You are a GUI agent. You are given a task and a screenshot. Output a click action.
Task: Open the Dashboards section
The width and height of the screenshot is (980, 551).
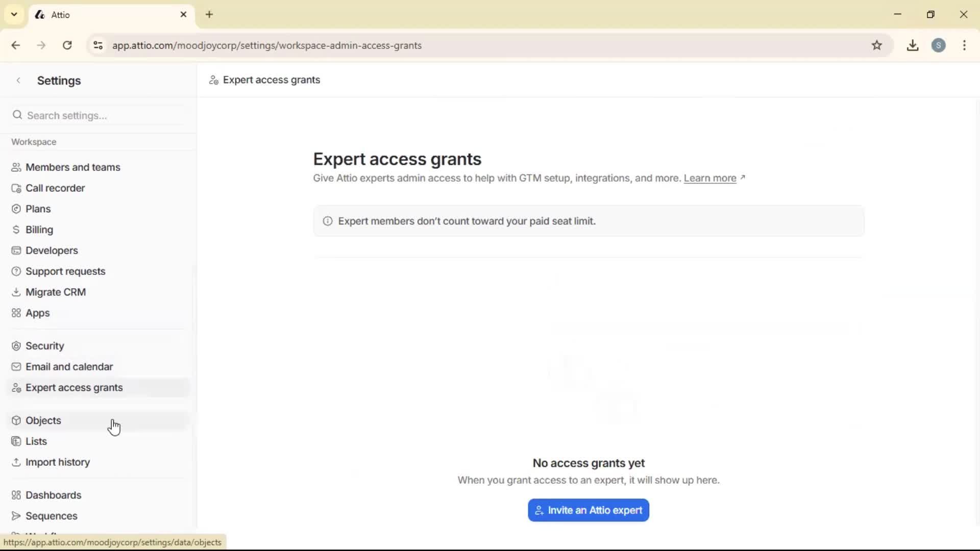(x=53, y=494)
